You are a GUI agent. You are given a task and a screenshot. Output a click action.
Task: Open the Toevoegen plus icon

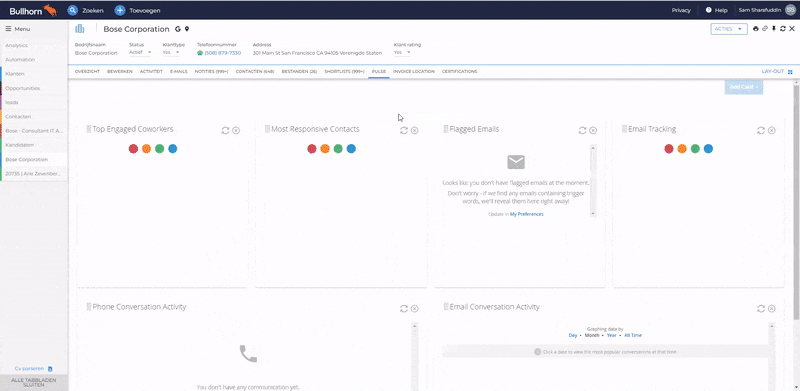(x=119, y=10)
